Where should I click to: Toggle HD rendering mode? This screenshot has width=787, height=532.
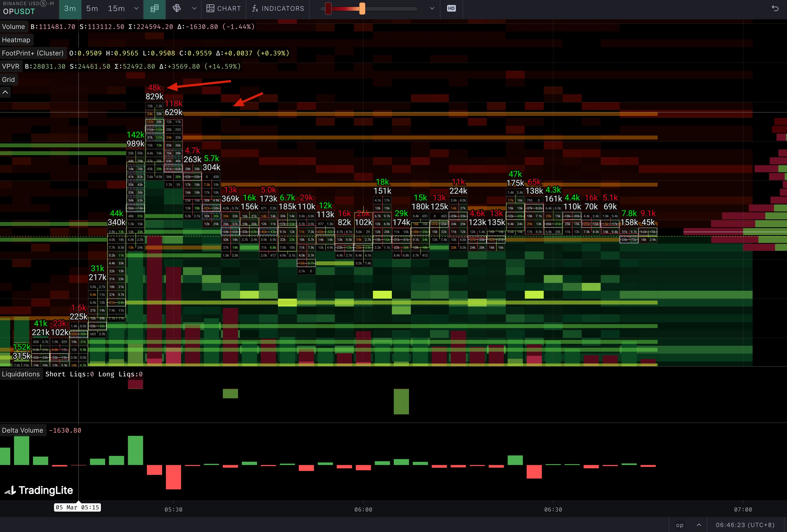pyautogui.click(x=451, y=9)
